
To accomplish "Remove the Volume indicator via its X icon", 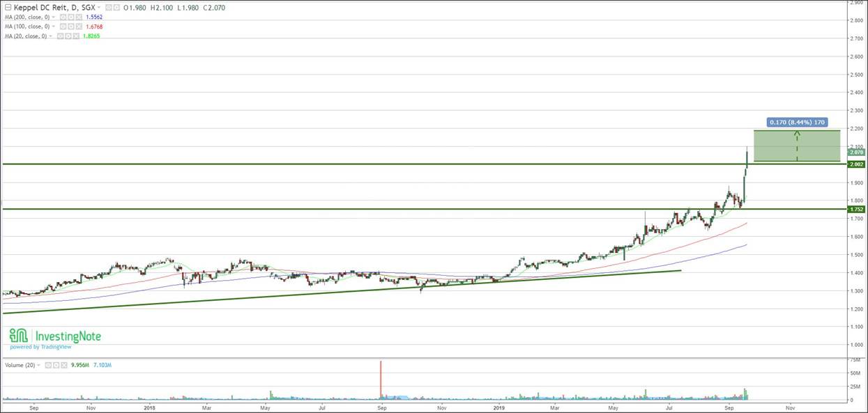I will pyautogui.click(x=64, y=365).
